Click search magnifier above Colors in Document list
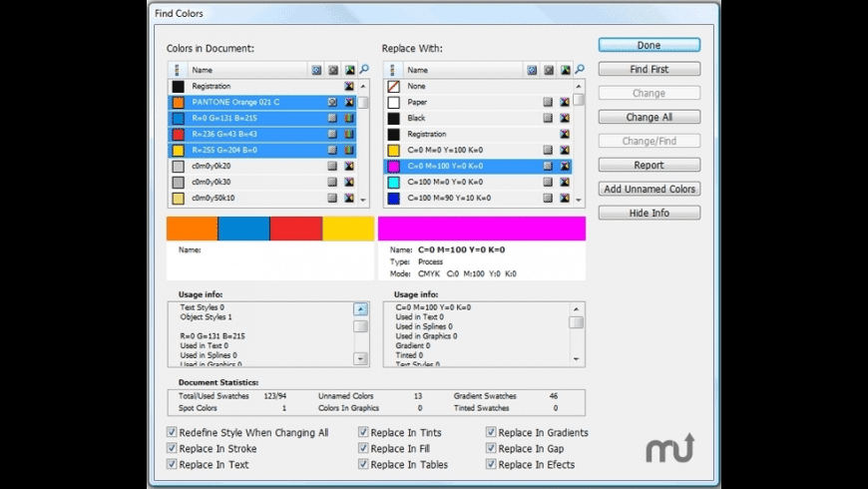Screen dimensions: 868x489 [364, 69]
